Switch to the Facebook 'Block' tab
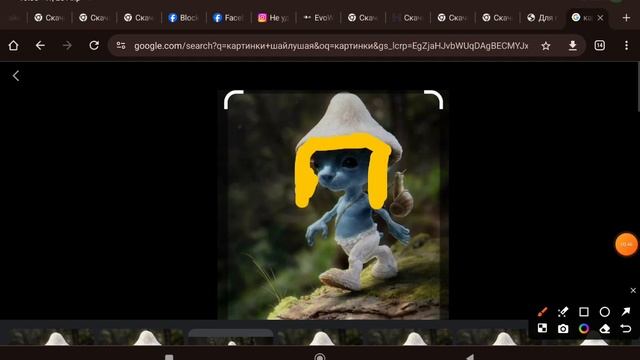This screenshot has width=640, height=360. (x=183, y=18)
